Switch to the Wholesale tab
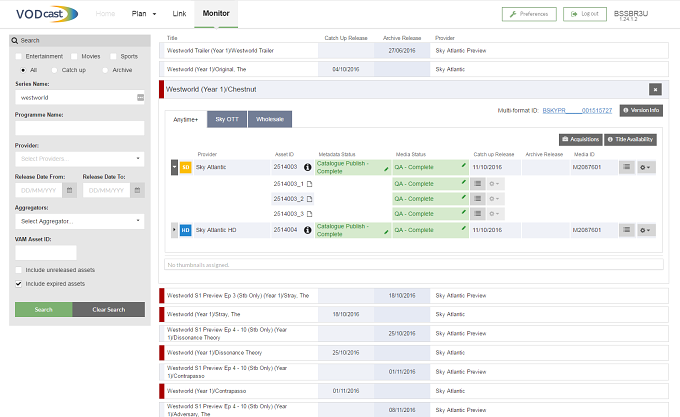Screen dimensions: 680x417 pyautogui.click(x=270, y=119)
